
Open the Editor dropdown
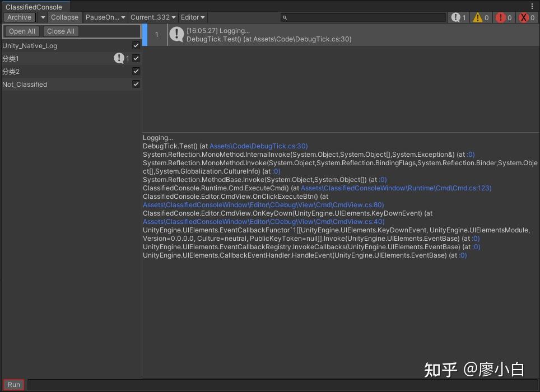coord(193,17)
